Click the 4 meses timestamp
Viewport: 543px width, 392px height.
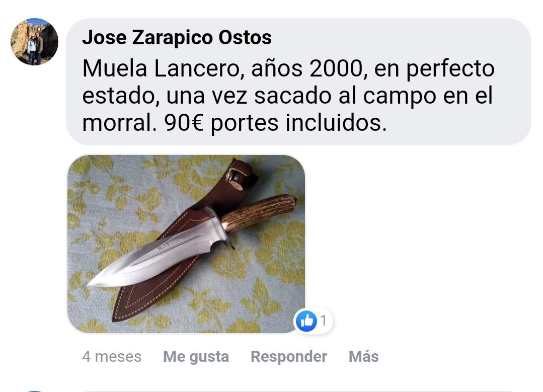click(112, 356)
